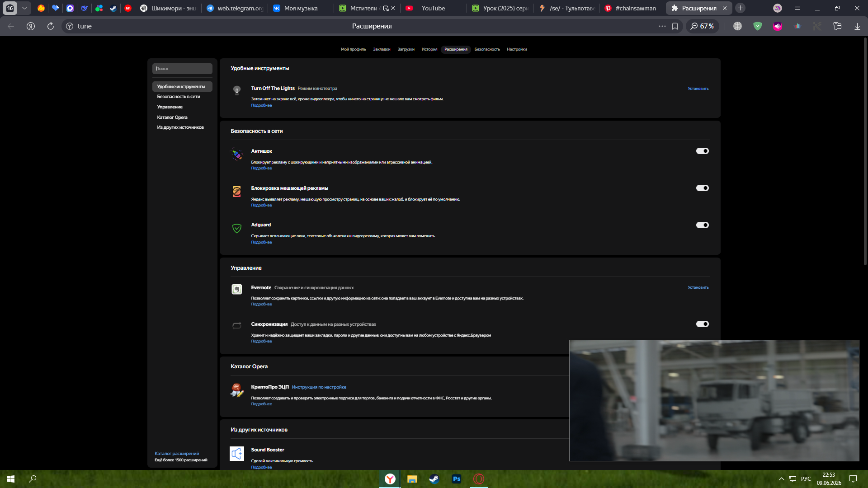The height and width of the screenshot is (488, 868).
Task: Open the pinned hh tab
Action: click(x=128, y=8)
